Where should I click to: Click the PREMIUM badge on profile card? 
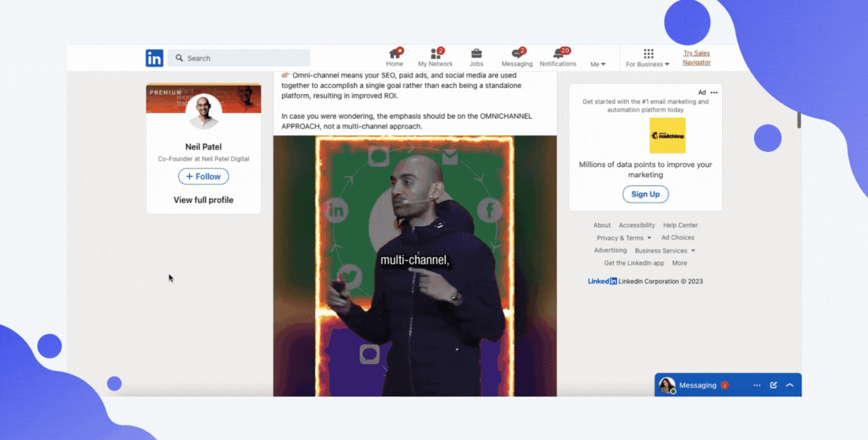click(x=166, y=93)
